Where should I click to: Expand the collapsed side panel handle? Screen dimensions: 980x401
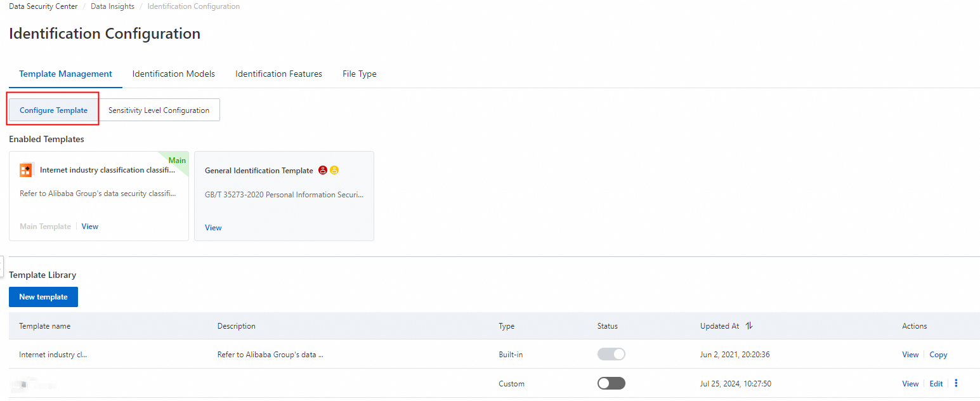pyautogui.click(x=2, y=266)
